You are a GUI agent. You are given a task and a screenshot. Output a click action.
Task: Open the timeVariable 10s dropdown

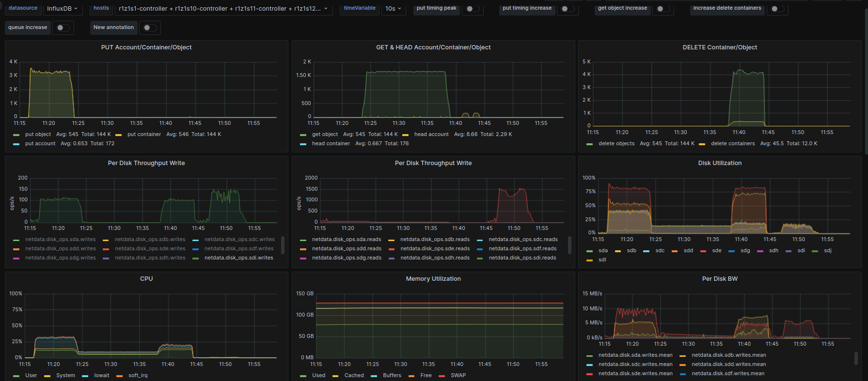tap(393, 8)
